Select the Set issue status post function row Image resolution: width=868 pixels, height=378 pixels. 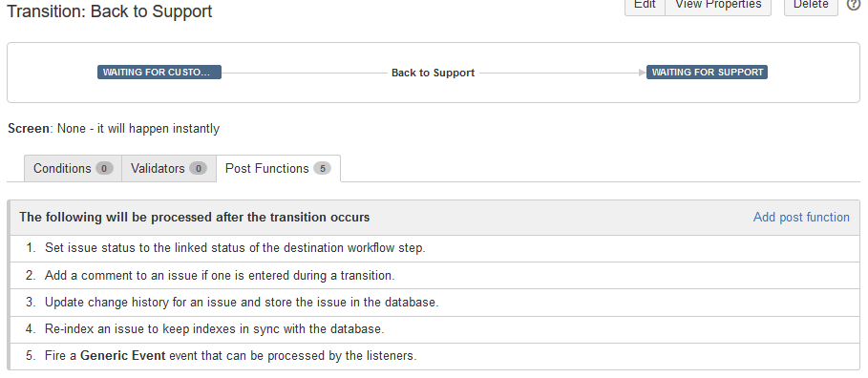[x=434, y=248]
